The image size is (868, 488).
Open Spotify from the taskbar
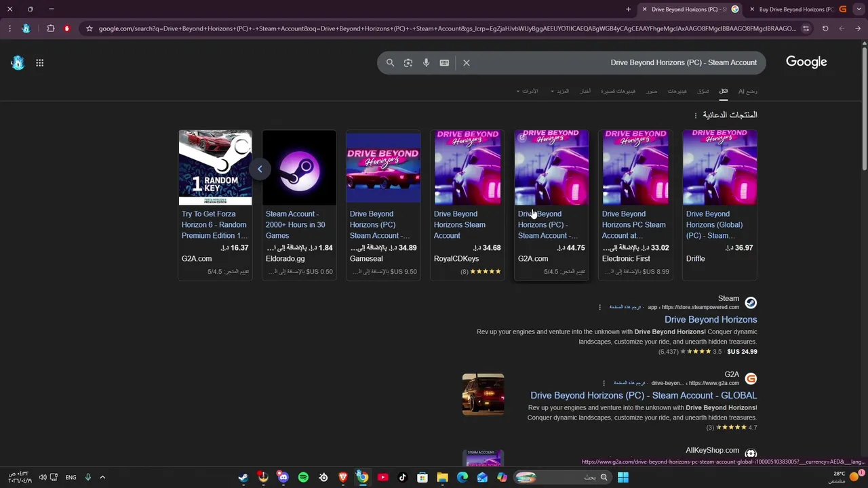[x=303, y=477]
